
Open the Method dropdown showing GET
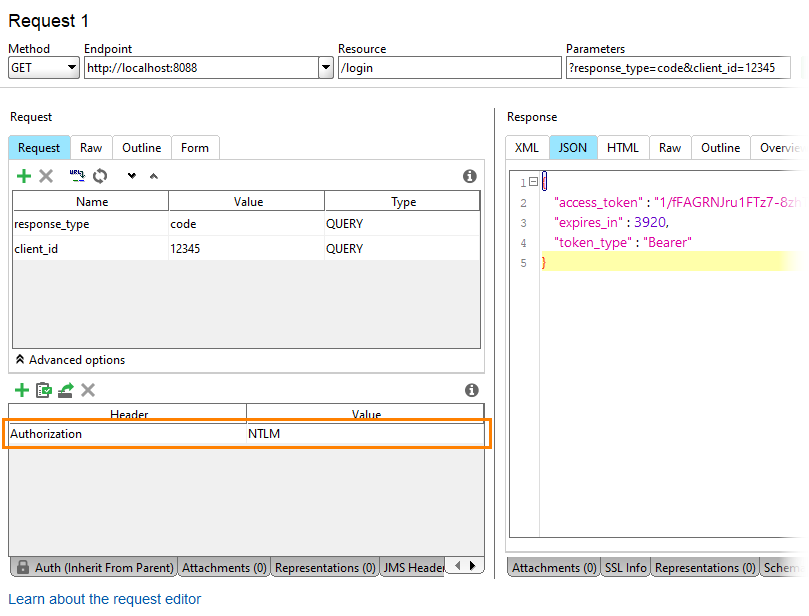click(72, 67)
